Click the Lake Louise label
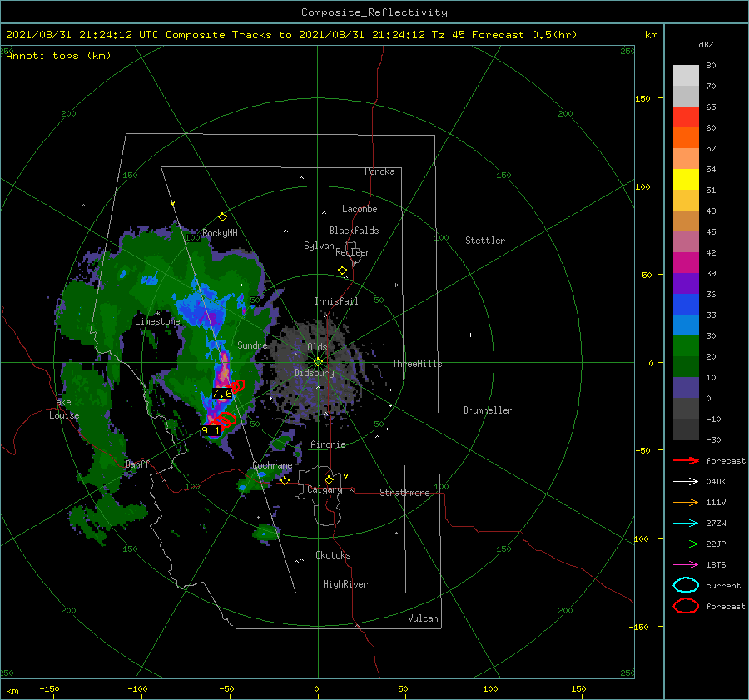The width and height of the screenshot is (749, 700). [x=64, y=409]
